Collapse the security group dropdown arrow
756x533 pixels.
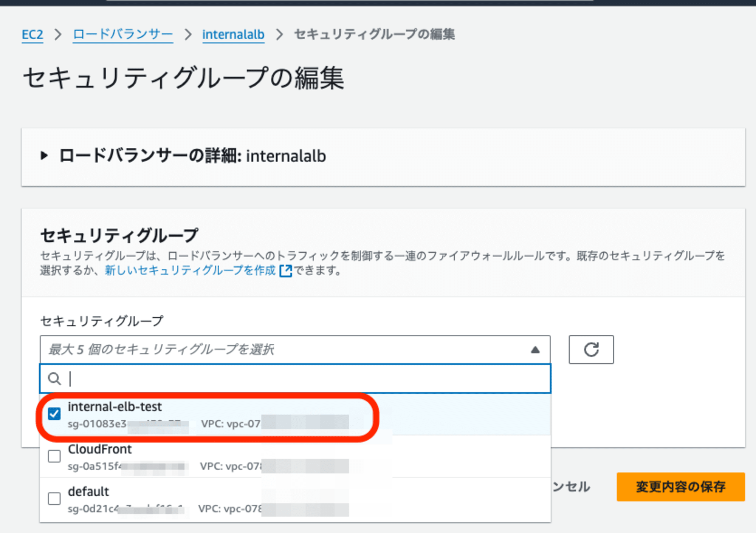(535, 350)
